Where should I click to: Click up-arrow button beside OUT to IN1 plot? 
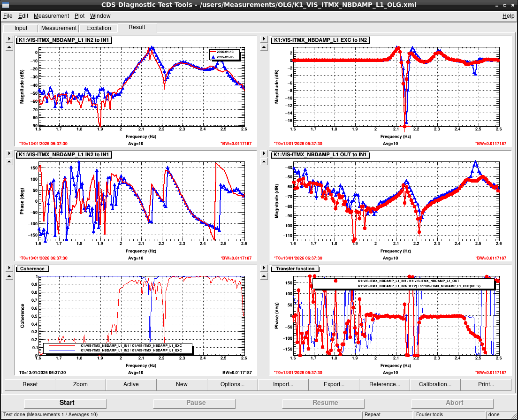pyautogui.click(x=263, y=162)
